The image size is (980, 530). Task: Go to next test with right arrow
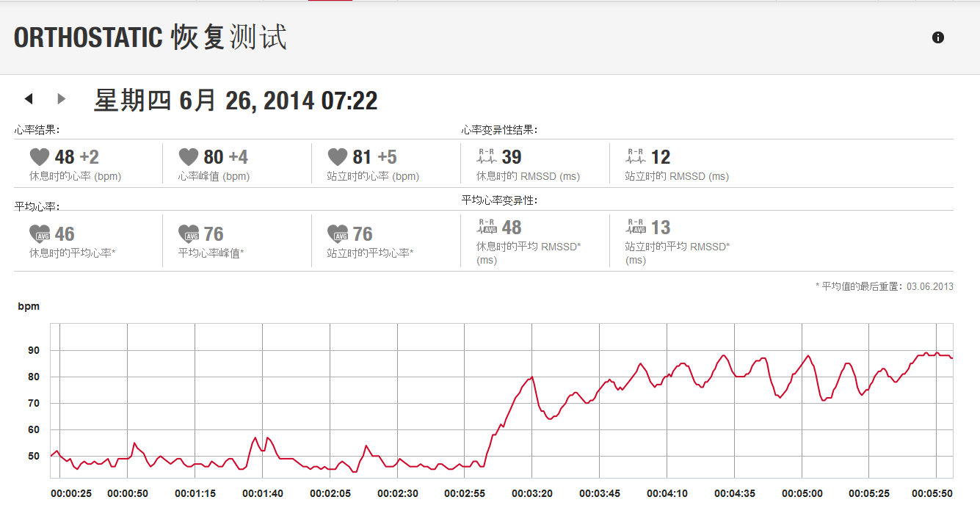(x=62, y=98)
